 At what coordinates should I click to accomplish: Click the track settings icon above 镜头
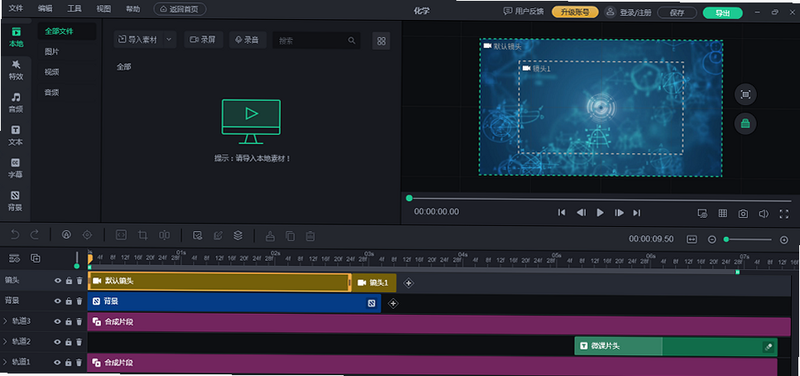[x=14, y=258]
